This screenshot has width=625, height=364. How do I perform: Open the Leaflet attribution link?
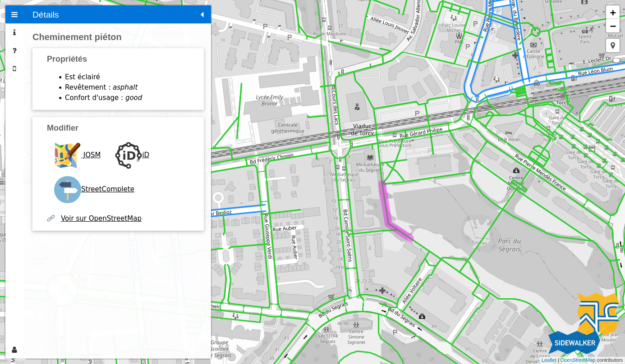(x=549, y=360)
